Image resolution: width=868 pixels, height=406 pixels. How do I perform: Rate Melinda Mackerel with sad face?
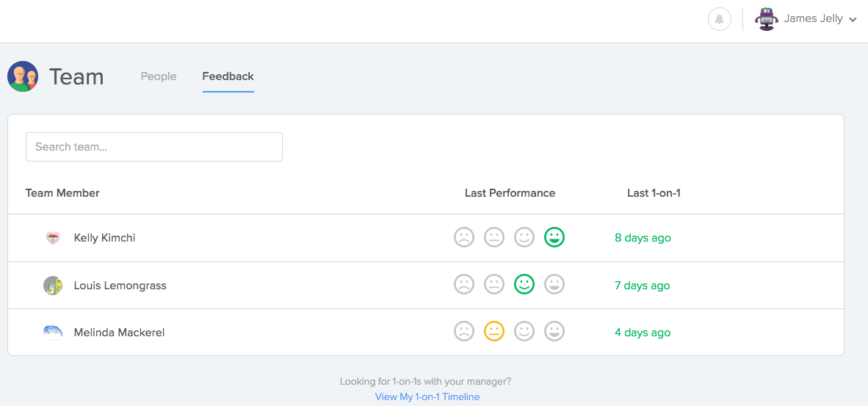pos(464,332)
